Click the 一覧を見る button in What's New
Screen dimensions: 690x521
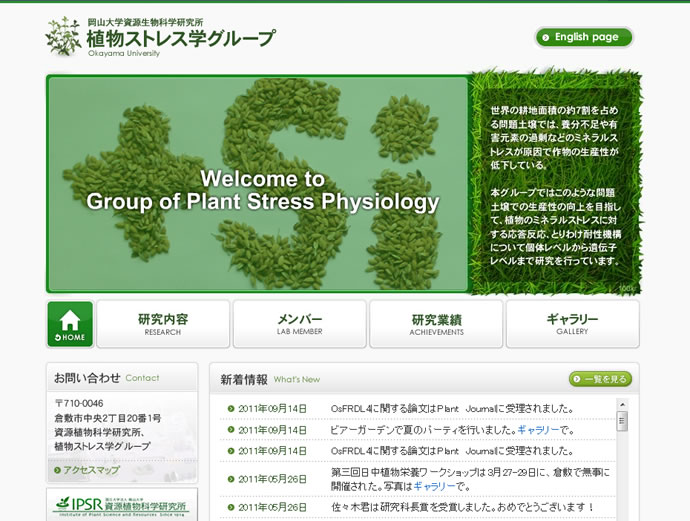(x=600, y=379)
